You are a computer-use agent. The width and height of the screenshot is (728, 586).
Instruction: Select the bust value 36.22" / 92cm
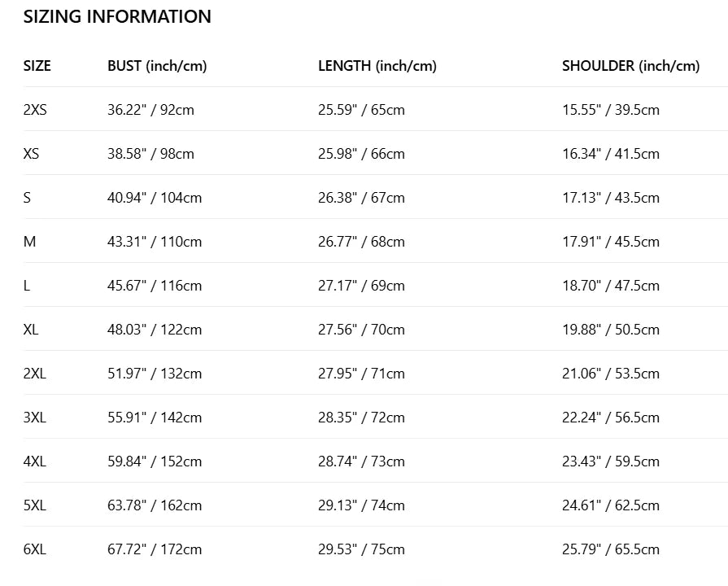point(150,110)
